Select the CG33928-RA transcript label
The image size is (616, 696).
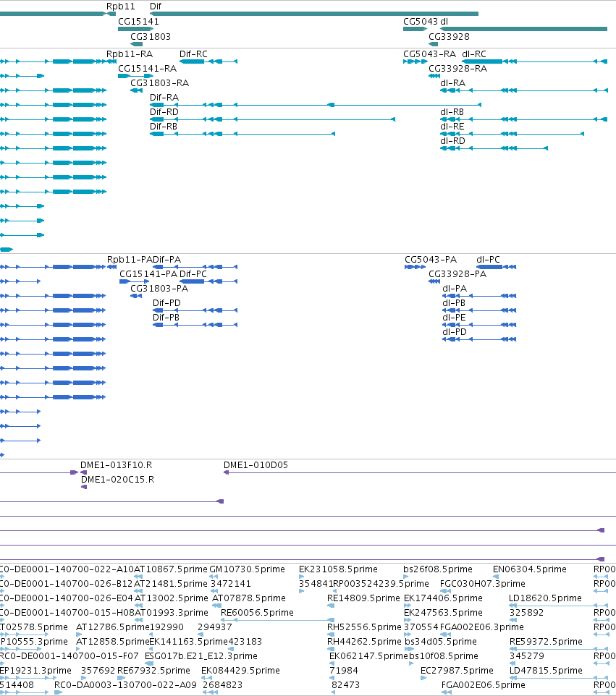[x=458, y=69]
